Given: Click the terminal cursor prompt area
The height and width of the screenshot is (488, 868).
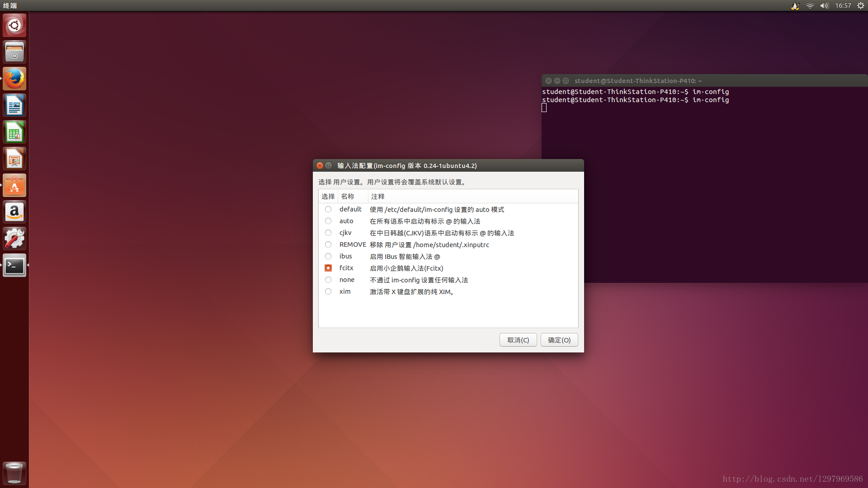Looking at the screenshot, I should click(x=544, y=108).
